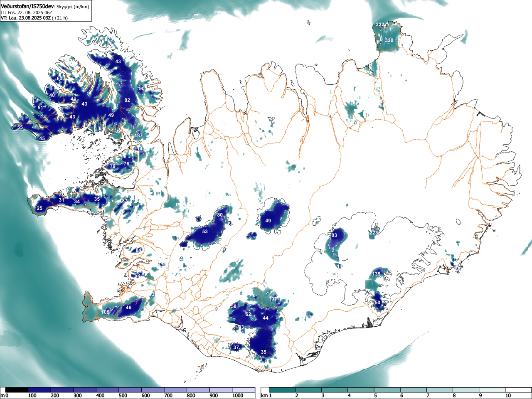Click the title text Veðurstofan/IS750dev

click(x=27, y=6)
